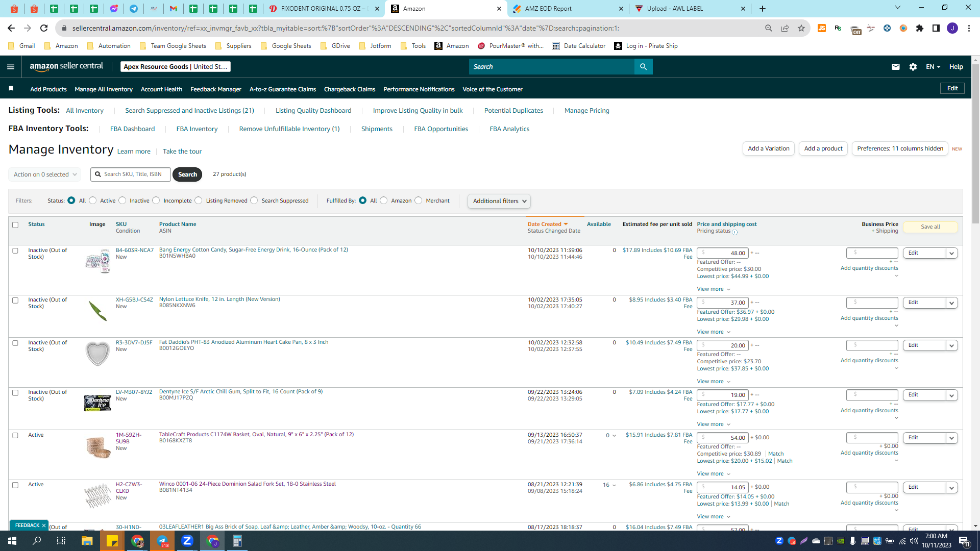This screenshot has height=551, width=980.
Task: Check the box for the Bang Energy row
Action: [x=15, y=251]
